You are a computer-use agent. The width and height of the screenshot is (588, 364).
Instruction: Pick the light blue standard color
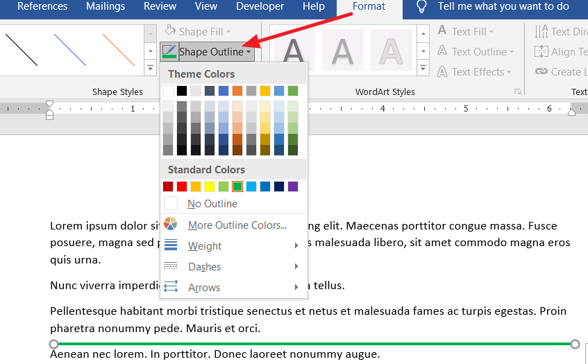[x=251, y=186]
